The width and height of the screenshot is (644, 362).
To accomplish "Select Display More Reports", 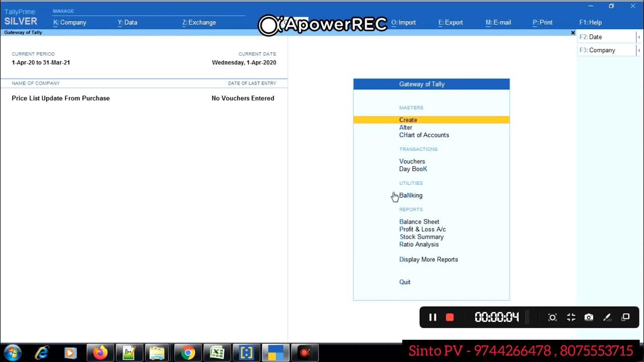I will click(429, 259).
